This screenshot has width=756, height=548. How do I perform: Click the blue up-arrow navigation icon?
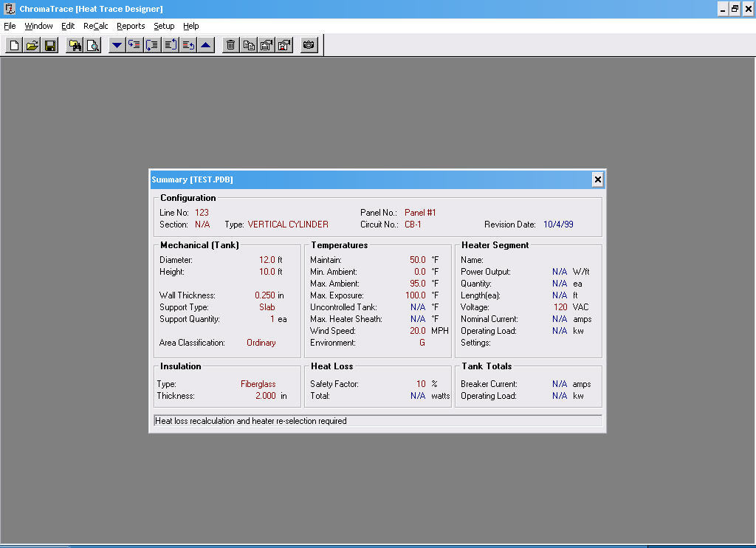click(205, 44)
